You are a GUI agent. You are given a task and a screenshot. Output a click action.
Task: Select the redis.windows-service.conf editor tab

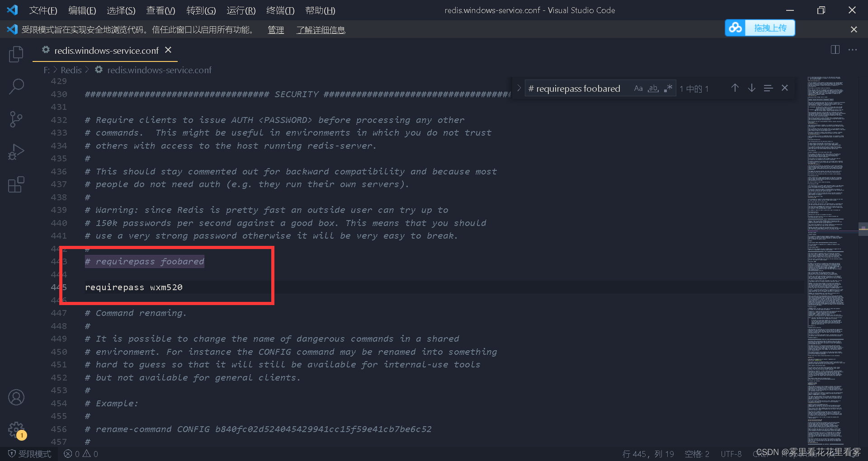(106, 50)
